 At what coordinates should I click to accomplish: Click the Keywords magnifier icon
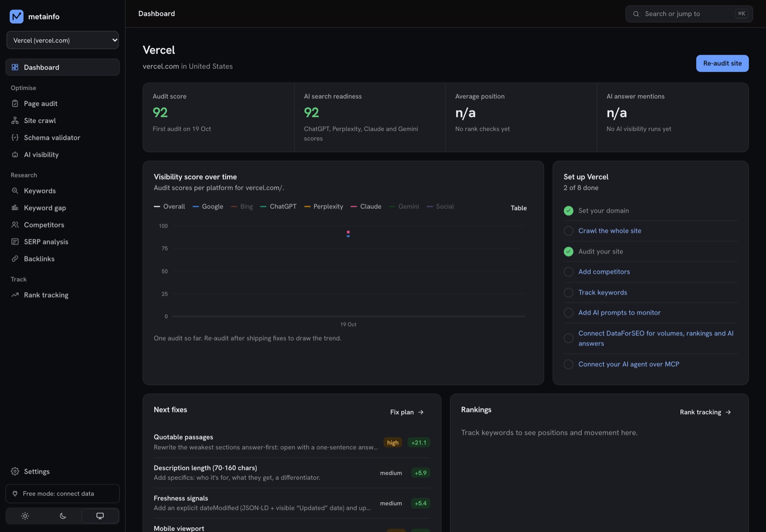(15, 191)
